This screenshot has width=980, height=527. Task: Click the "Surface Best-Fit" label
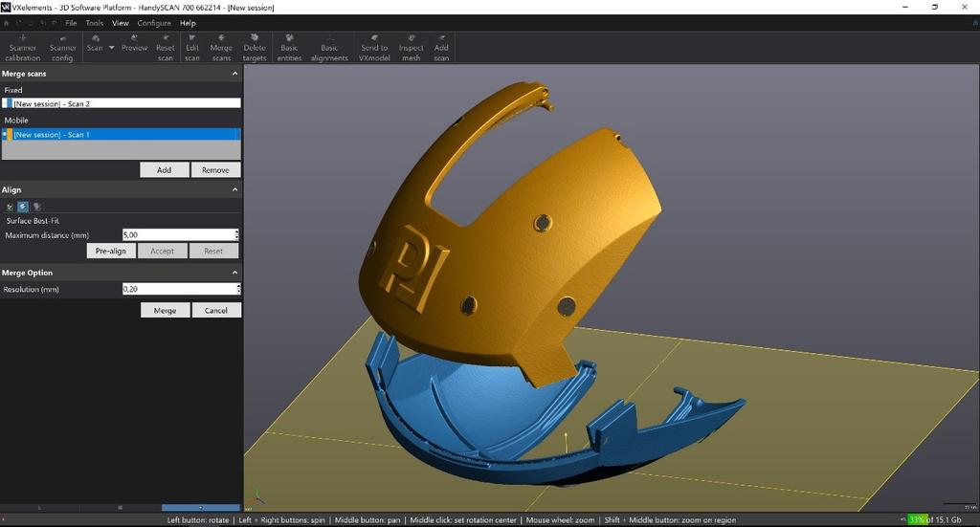point(33,220)
